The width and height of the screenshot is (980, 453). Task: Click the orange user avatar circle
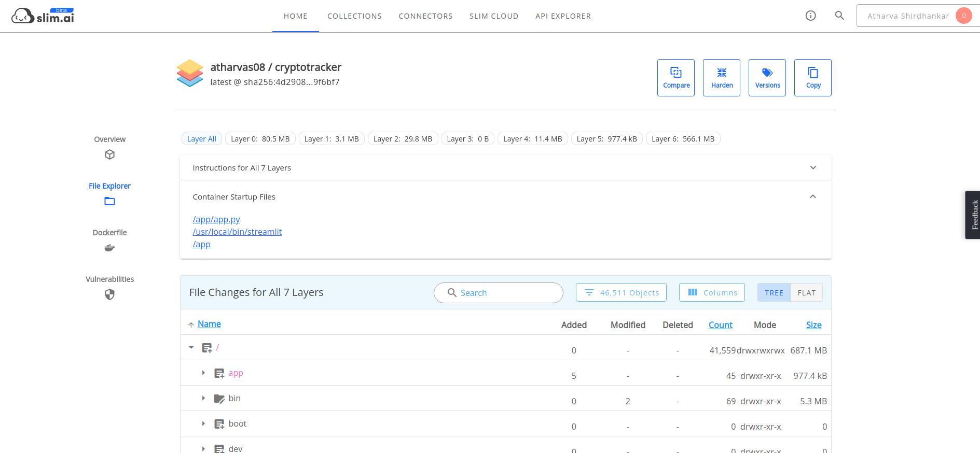click(x=963, y=16)
